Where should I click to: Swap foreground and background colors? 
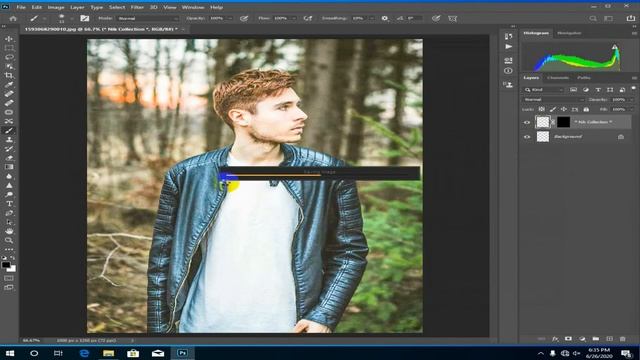click(x=13, y=258)
